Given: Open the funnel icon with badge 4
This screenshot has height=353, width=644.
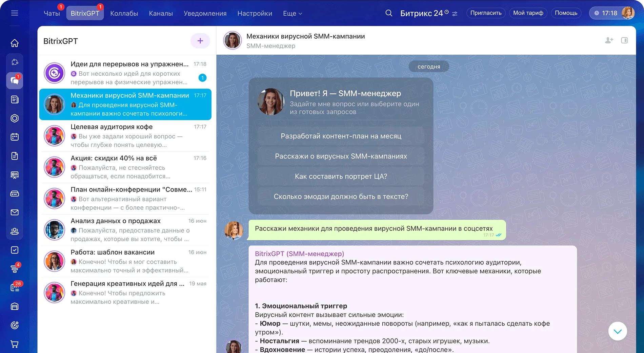Looking at the screenshot, I should tap(15, 269).
